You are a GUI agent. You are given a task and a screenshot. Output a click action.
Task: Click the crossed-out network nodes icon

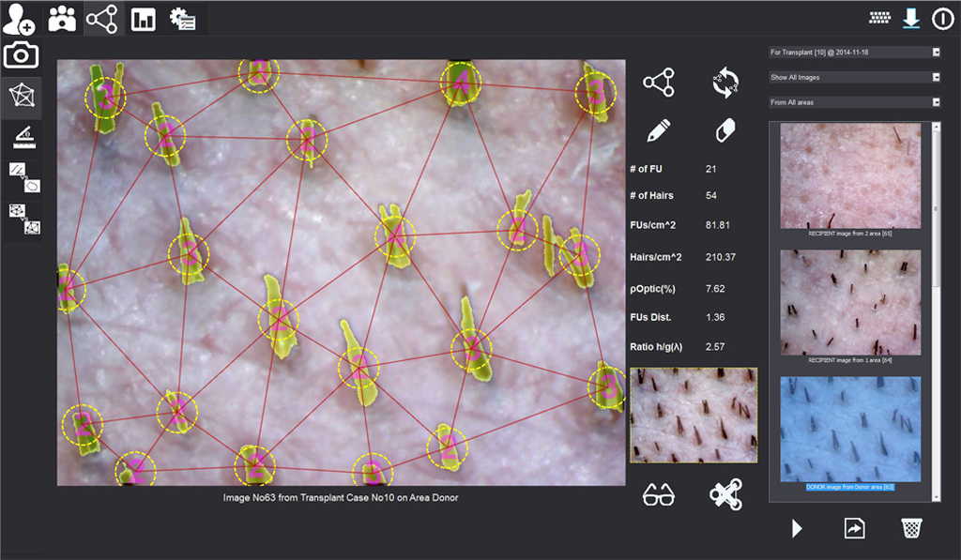click(x=725, y=494)
